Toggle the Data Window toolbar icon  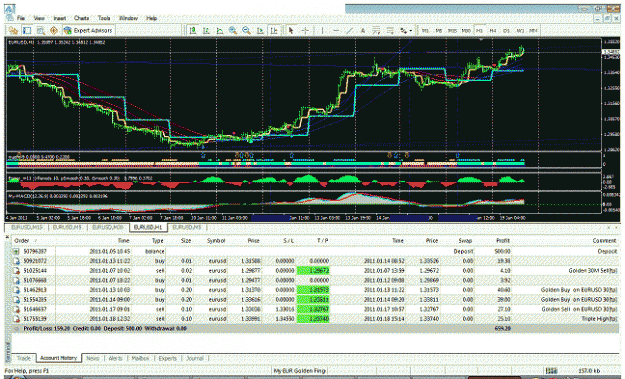coord(27,30)
